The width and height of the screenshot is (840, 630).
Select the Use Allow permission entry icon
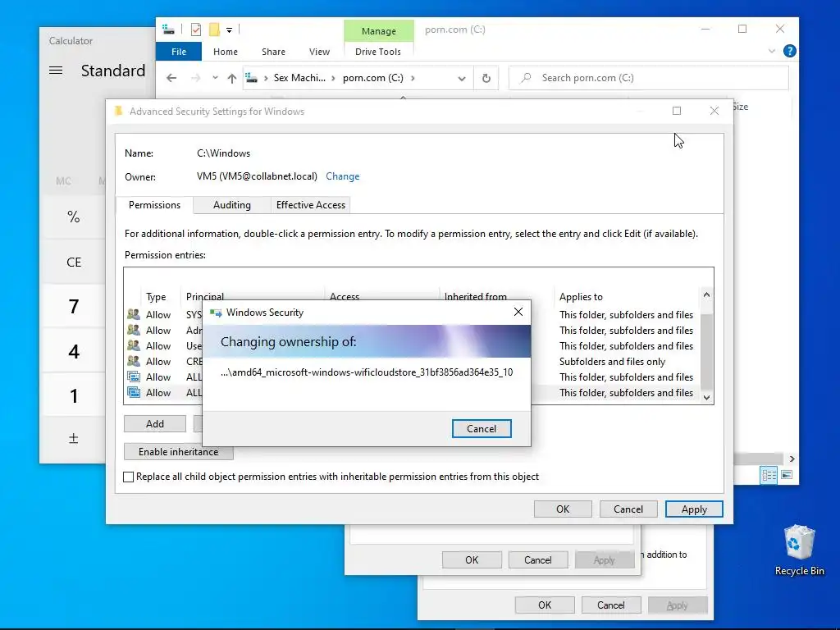[x=134, y=345]
